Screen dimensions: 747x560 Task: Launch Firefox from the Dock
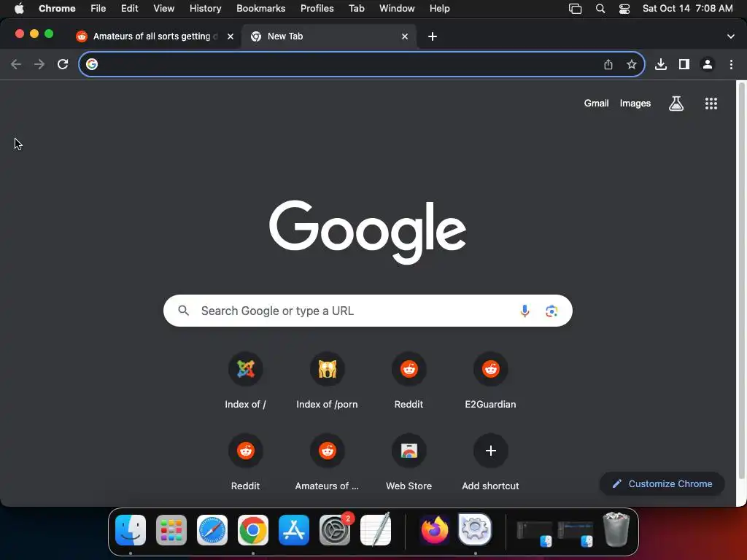click(435, 530)
